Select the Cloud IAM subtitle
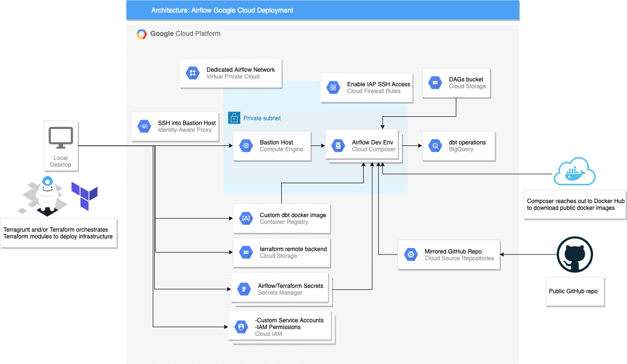This screenshot has width=627, height=364. [x=268, y=334]
